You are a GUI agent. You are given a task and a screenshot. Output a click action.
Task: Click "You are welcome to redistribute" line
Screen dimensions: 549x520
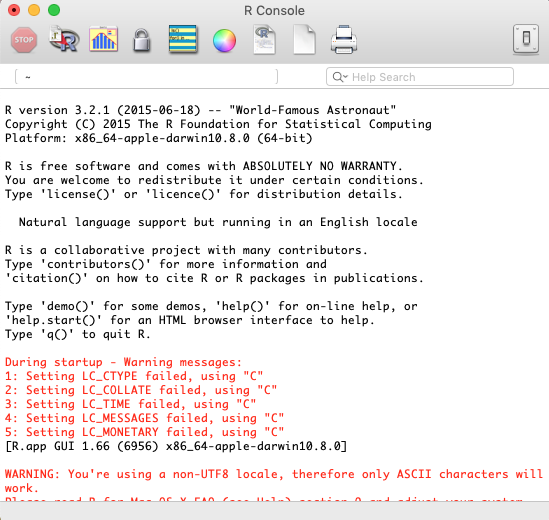(214, 180)
